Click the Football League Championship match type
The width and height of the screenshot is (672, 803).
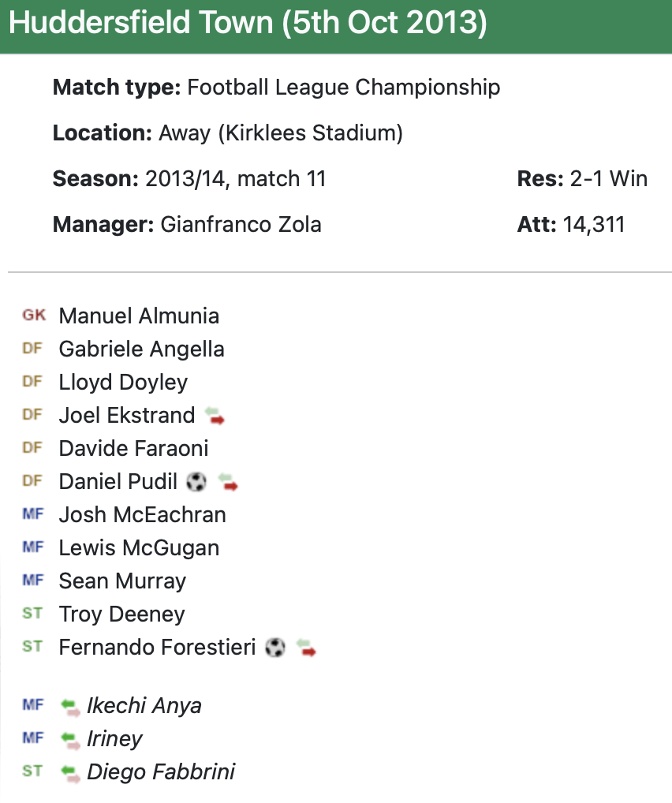coord(343,88)
